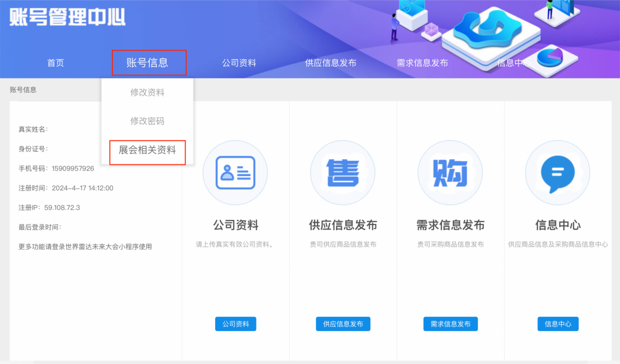Click the 账号管理中心 header title
The image size is (620, 364).
(x=67, y=17)
